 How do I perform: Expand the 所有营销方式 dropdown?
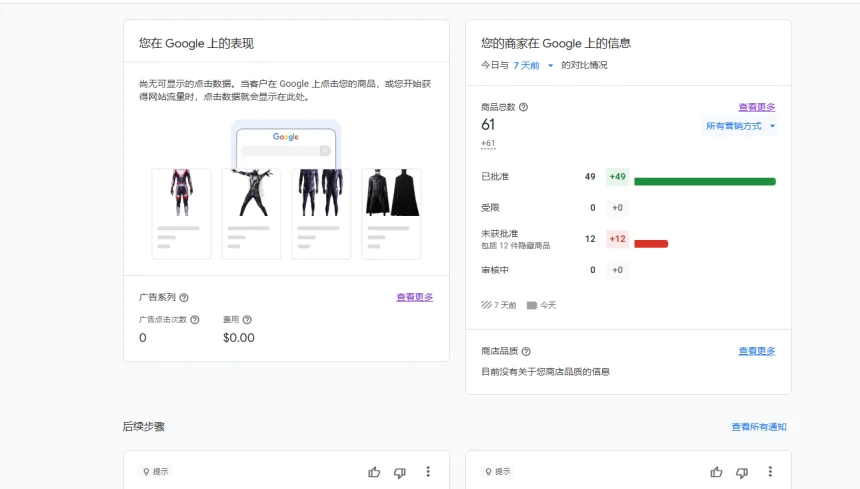(741, 126)
